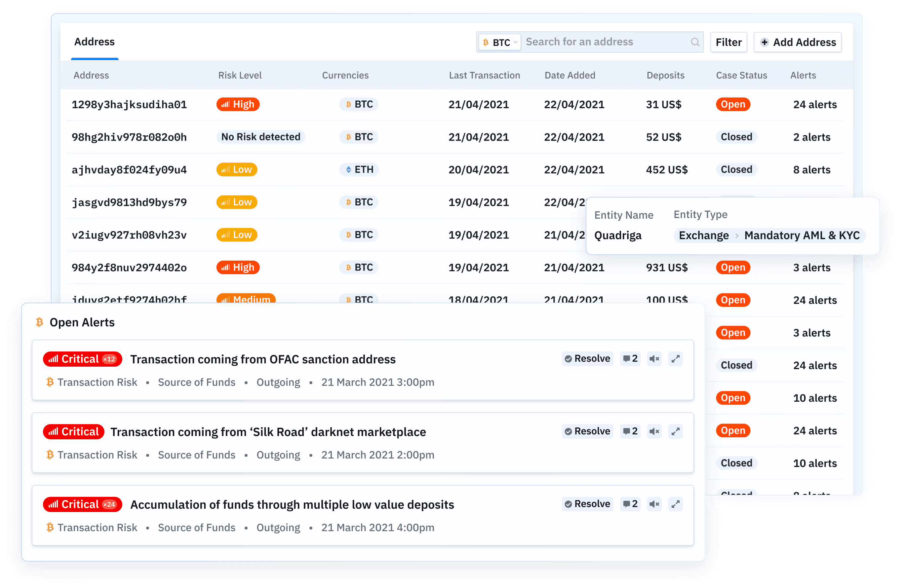Open comments on Accumulation alert
The height and width of the screenshot is (588, 901).
[630, 504]
